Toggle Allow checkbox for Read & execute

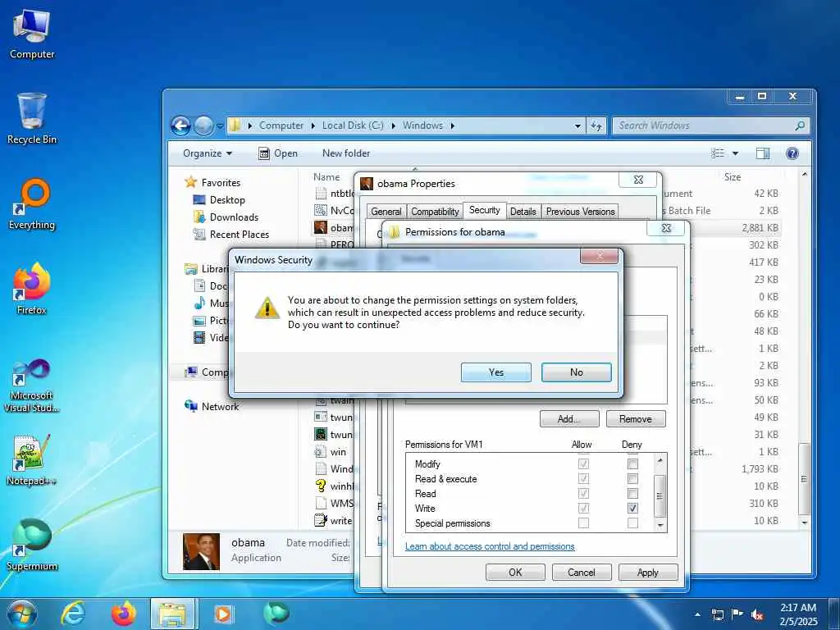click(583, 479)
